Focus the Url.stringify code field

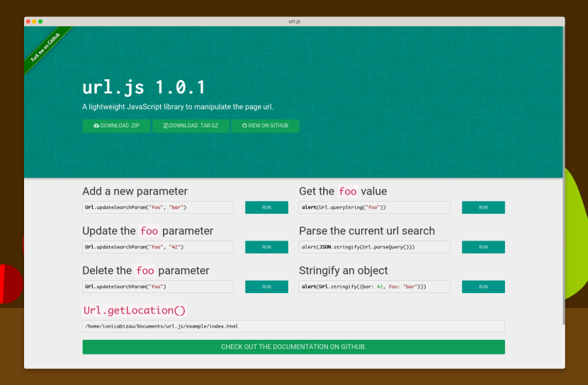click(374, 287)
